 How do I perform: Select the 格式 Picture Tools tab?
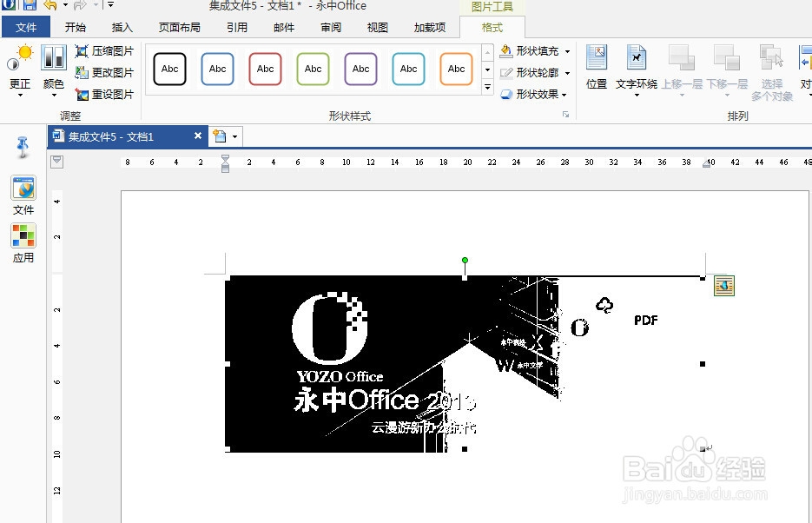pyautogui.click(x=492, y=27)
